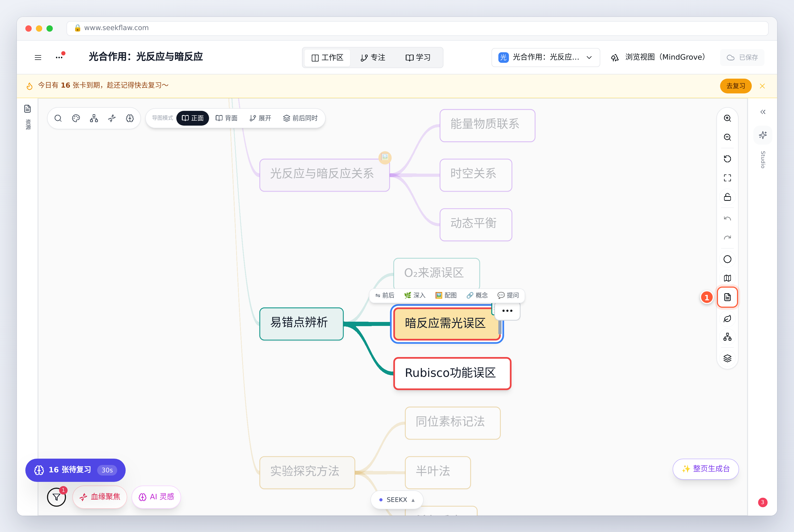Open the filter funnel button
The height and width of the screenshot is (532, 794).
click(56, 497)
